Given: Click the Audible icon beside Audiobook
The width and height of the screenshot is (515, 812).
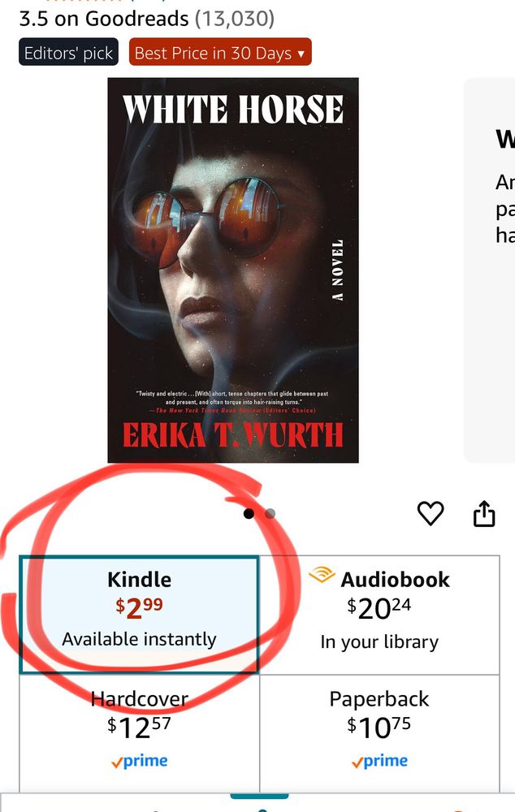Looking at the screenshot, I should click(322, 575).
